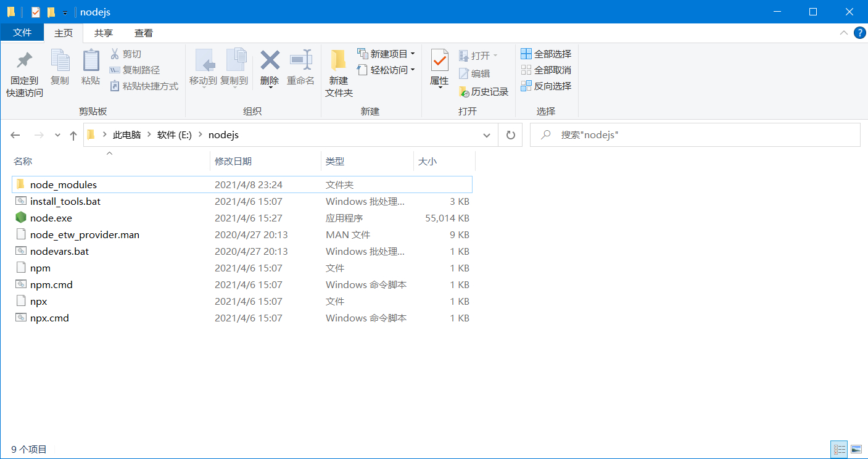Image resolution: width=868 pixels, height=459 pixels.
Task: Open the dropdown arrow under 删除
Action: (270, 88)
